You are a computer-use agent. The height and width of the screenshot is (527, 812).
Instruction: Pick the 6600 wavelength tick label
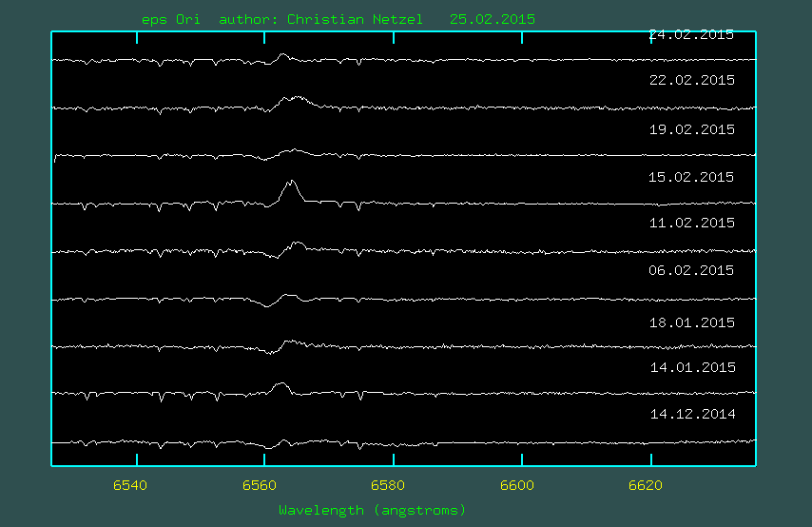pos(516,486)
